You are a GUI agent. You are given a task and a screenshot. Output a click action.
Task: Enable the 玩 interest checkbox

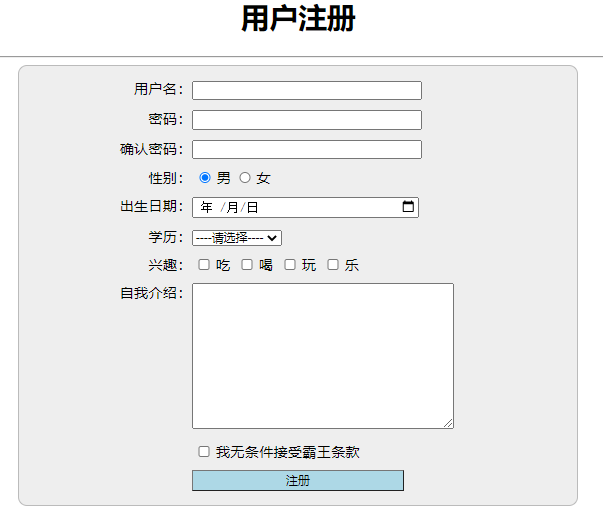[x=290, y=265]
